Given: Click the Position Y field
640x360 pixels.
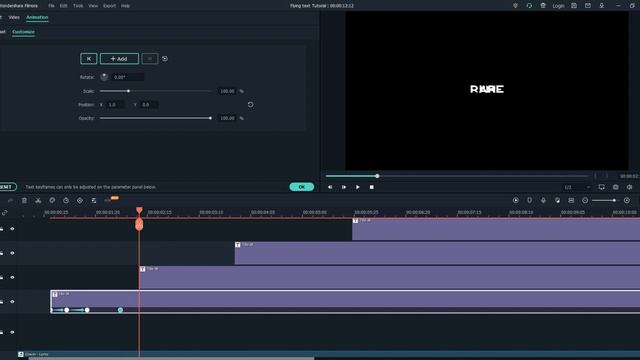Looking at the screenshot, I should click(149, 105).
